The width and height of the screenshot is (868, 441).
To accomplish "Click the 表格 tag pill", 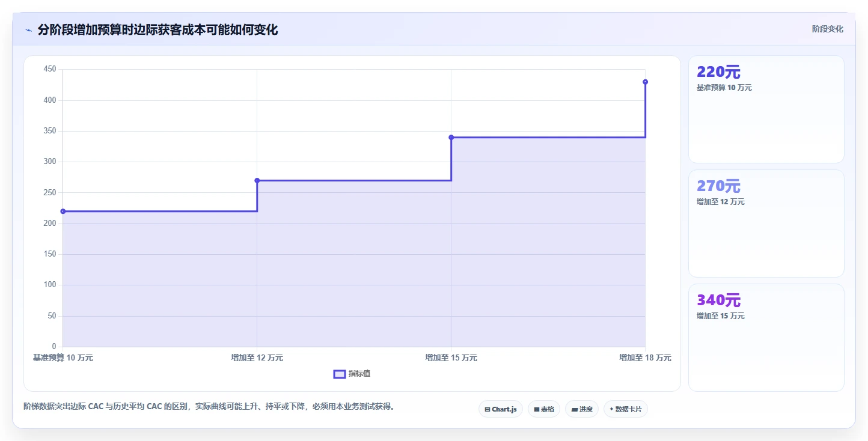I will [x=544, y=409].
